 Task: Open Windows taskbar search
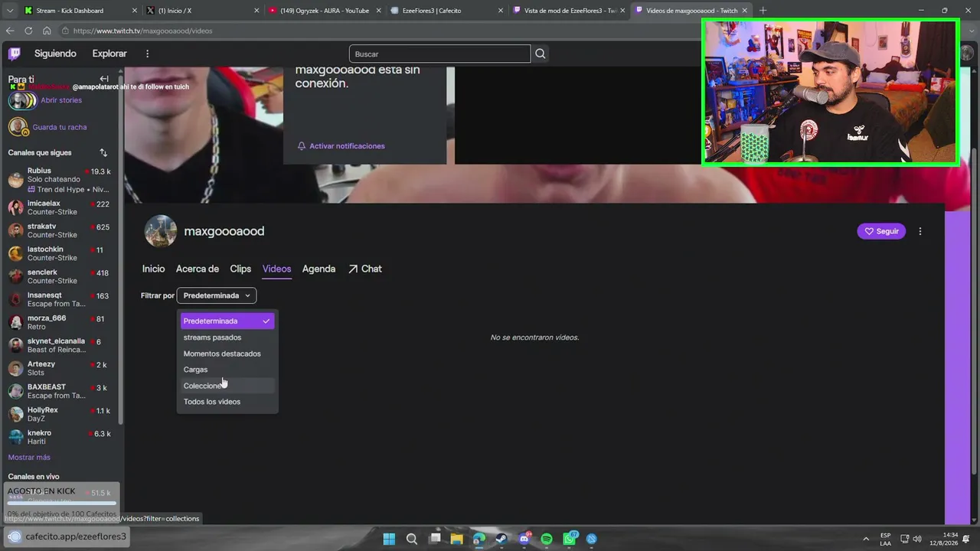click(412, 539)
